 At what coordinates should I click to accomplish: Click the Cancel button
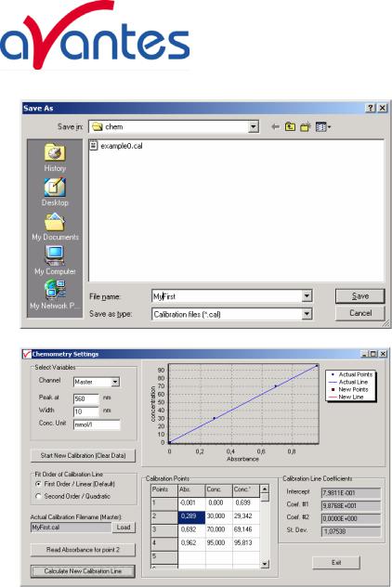point(359,313)
